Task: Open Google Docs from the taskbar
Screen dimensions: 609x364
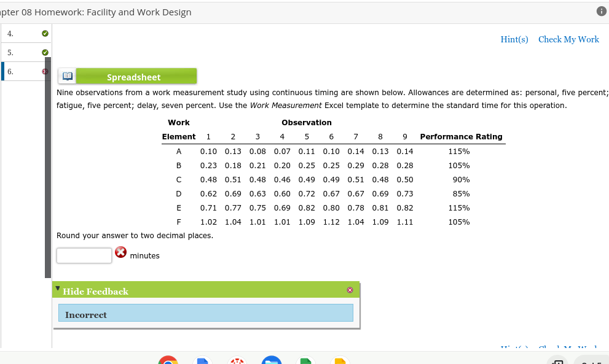Action: pyautogui.click(x=202, y=360)
